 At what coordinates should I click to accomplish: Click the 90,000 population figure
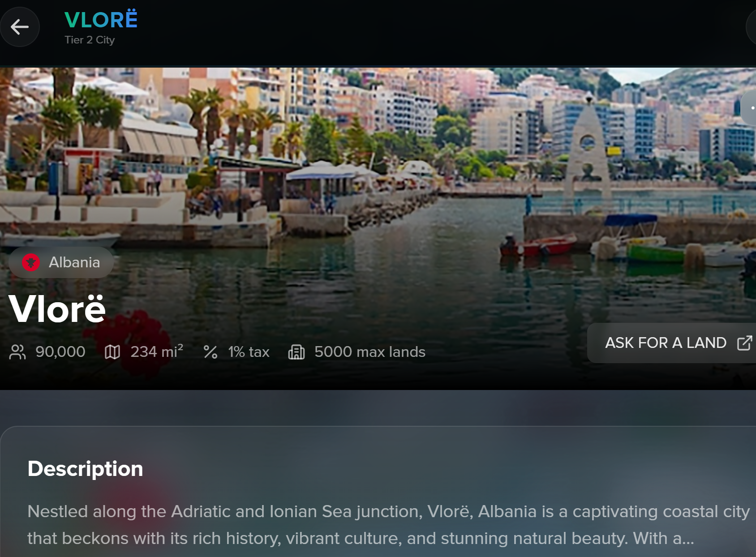point(60,352)
